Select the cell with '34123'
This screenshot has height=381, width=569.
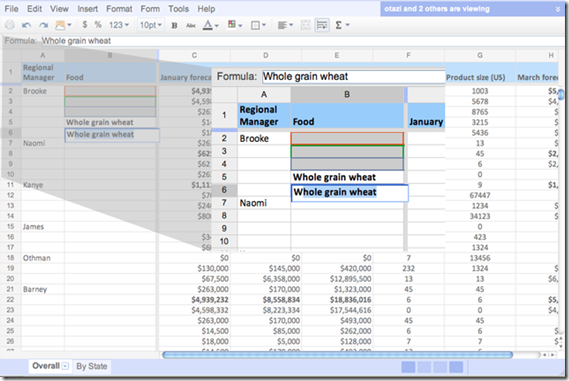480,216
